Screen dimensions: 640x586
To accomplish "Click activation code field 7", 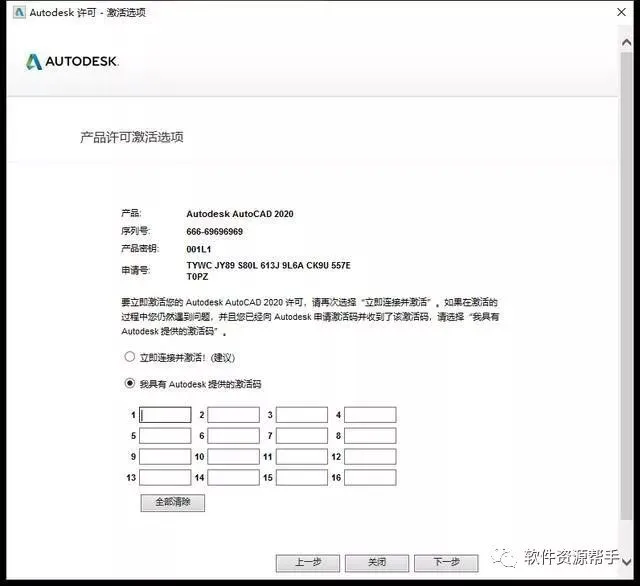I will tap(302, 435).
